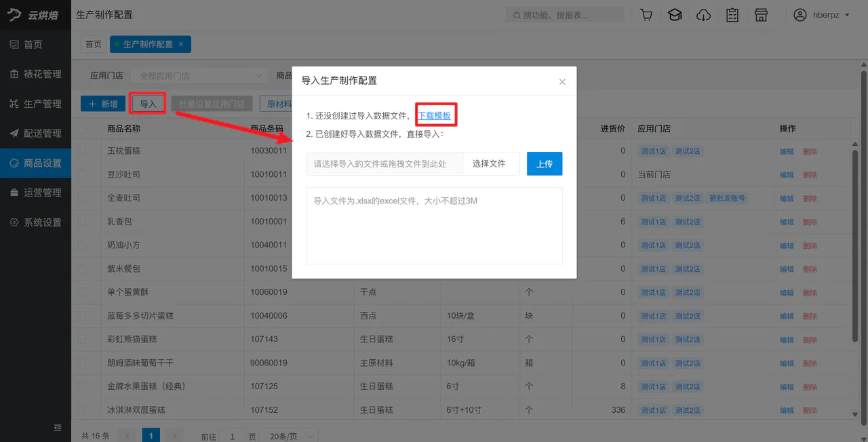Click 删除 for the 金牌水果蛋糕 row

810,387
